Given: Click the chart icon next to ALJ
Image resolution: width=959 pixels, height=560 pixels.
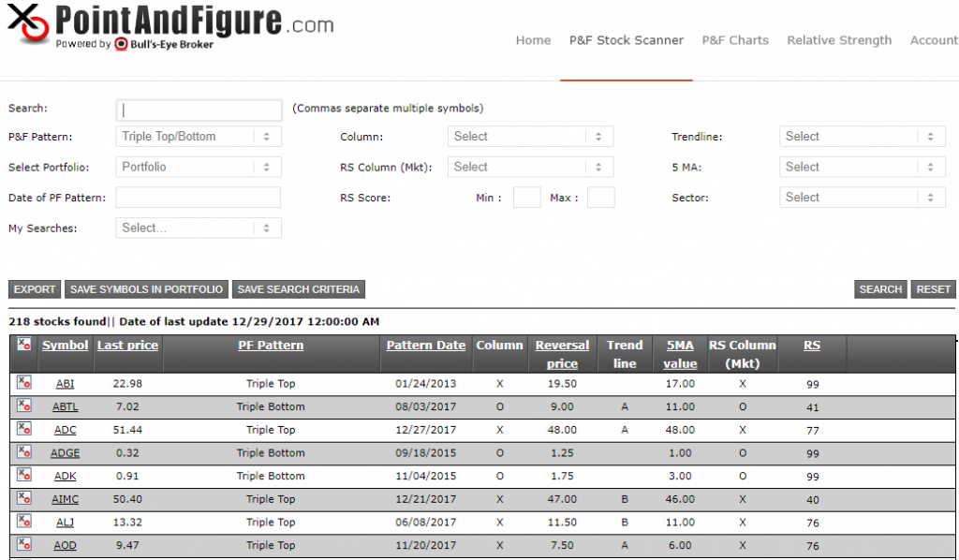Looking at the screenshot, I should [22, 522].
